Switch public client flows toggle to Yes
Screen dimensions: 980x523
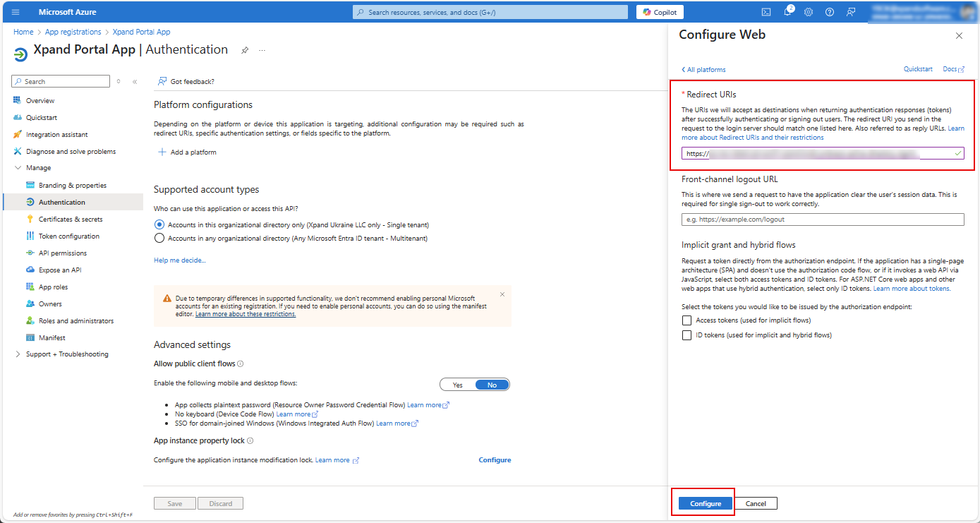[x=457, y=385]
